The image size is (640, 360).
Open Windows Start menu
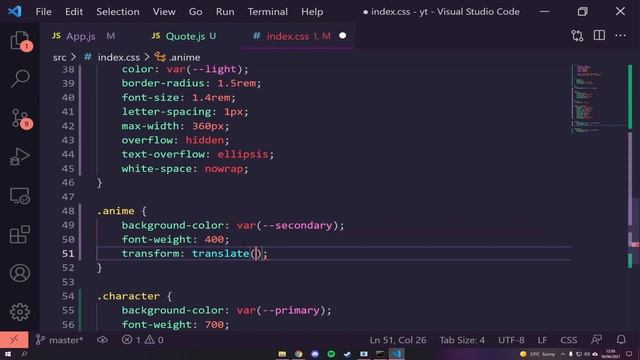[x=8, y=354]
